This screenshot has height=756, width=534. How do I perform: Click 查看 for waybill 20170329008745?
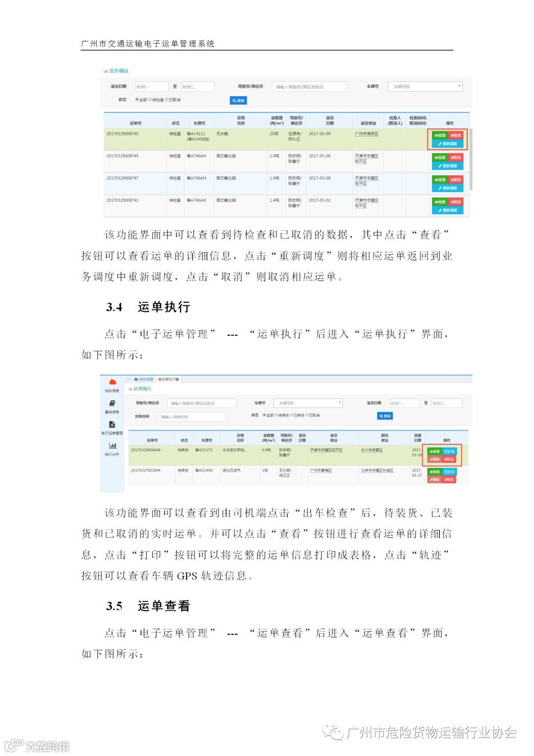click(x=440, y=157)
